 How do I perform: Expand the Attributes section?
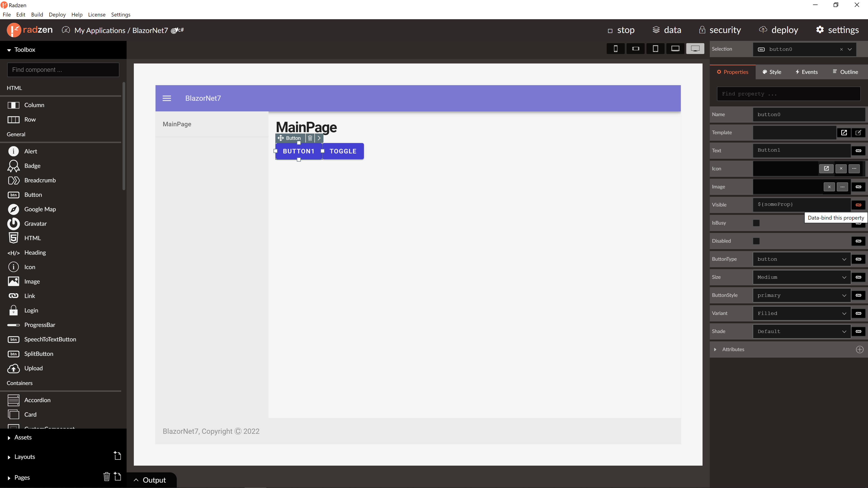(715, 349)
